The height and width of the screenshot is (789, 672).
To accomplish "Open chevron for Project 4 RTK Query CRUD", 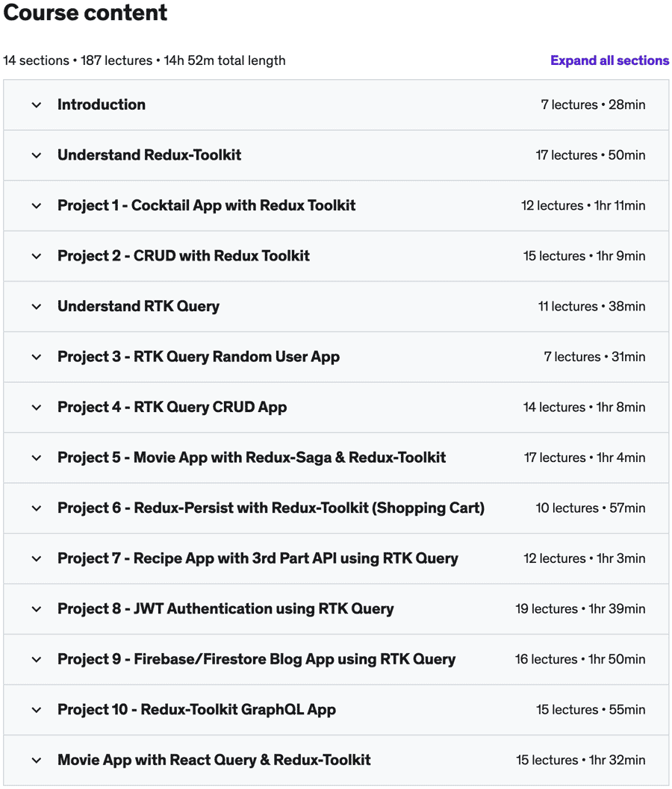I will pos(37,408).
